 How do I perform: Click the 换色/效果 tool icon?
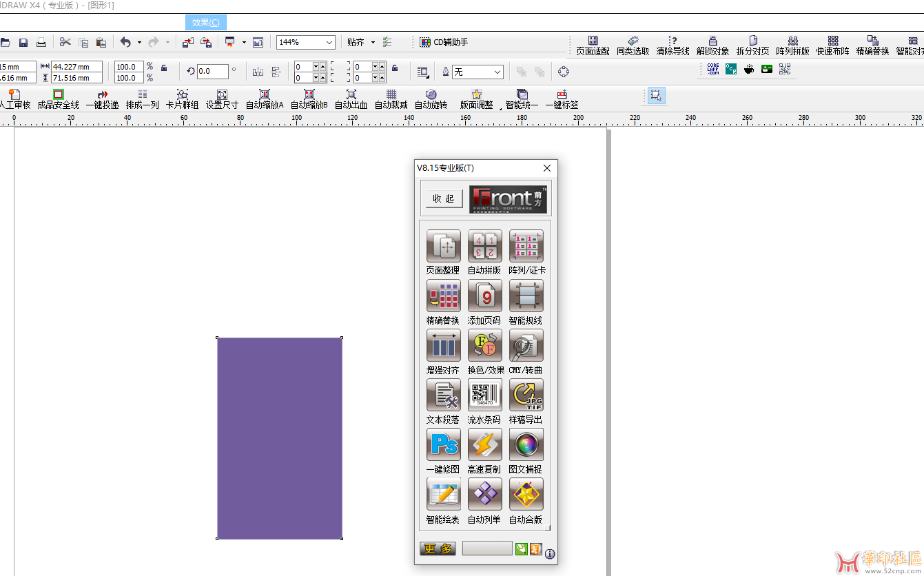pyautogui.click(x=484, y=345)
